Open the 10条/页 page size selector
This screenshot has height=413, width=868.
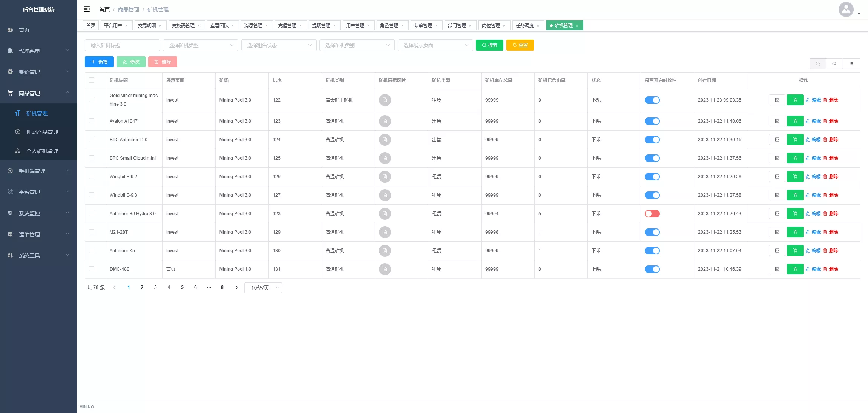pos(263,288)
